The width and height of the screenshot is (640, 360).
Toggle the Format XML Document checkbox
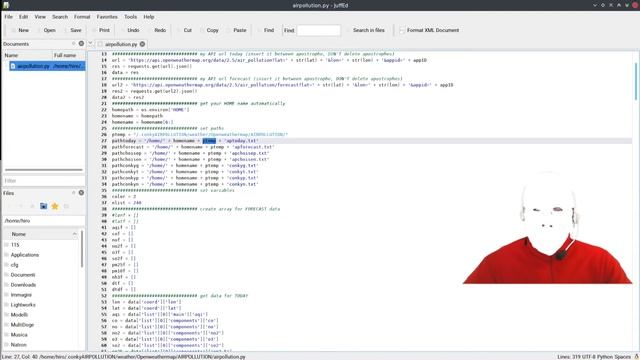tap(402, 30)
